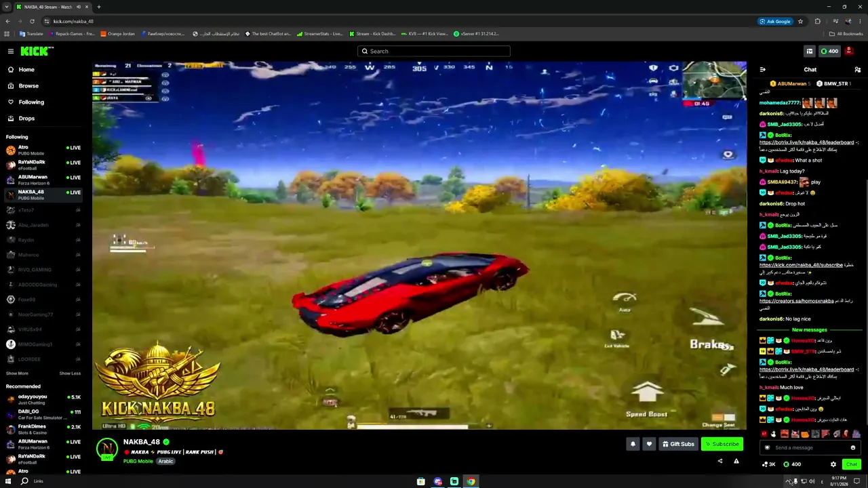868x488 pixels.
Task: Open the creators.sa/homosxnakba chat link
Action: pyautogui.click(x=796, y=301)
